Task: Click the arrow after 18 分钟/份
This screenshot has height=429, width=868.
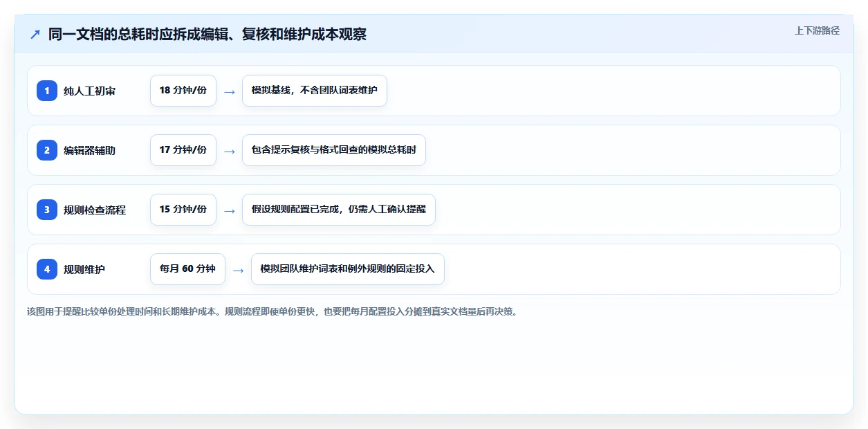Action: [230, 91]
